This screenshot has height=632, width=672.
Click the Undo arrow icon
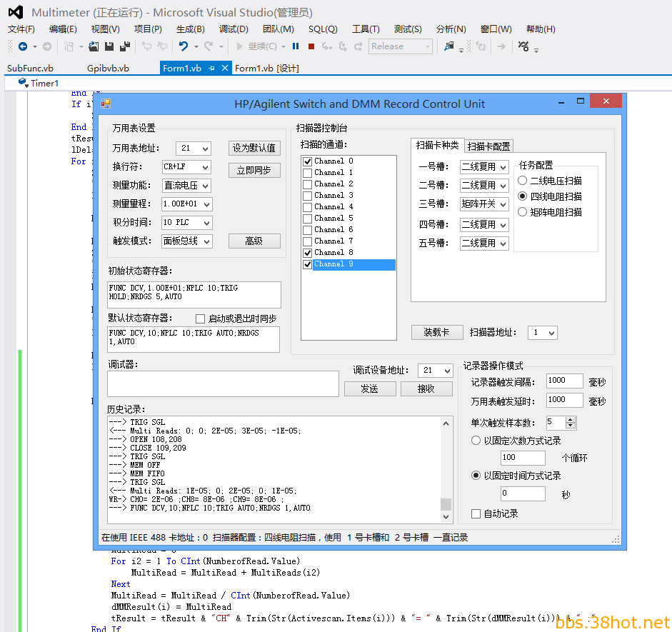coord(184,46)
